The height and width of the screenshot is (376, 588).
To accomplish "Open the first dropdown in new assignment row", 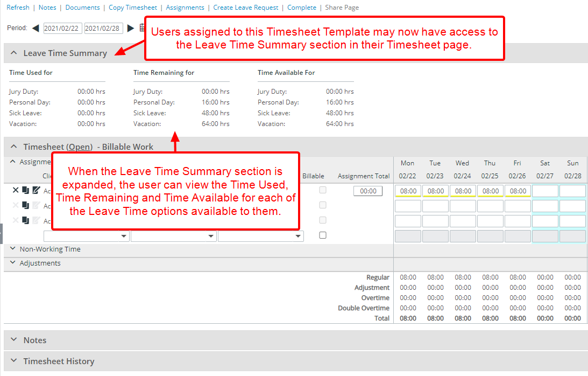I will click(86, 236).
